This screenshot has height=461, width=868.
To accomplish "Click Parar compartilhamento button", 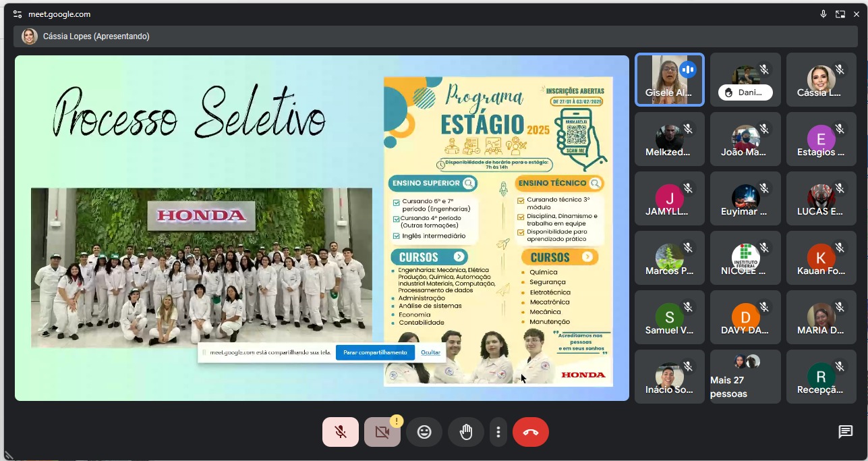I will 375,352.
